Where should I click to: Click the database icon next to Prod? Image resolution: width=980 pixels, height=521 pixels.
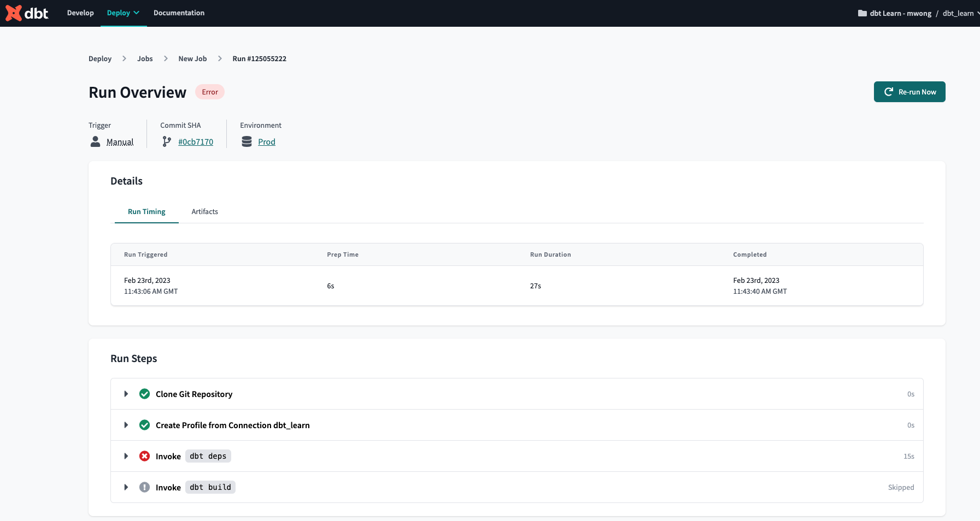pyautogui.click(x=247, y=142)
